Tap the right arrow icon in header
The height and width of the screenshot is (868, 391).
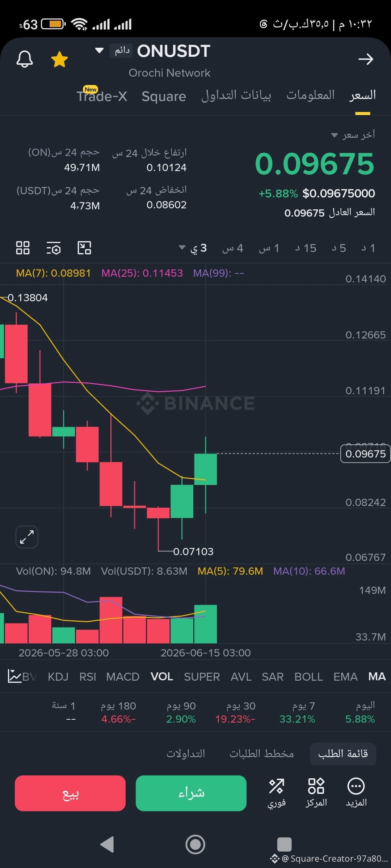coord(366,59)
